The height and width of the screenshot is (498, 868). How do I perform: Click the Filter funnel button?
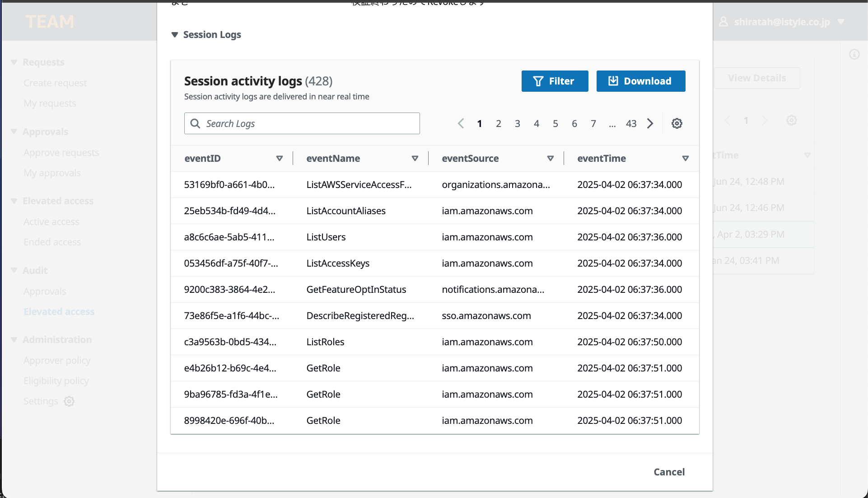(x=555, y=81)
